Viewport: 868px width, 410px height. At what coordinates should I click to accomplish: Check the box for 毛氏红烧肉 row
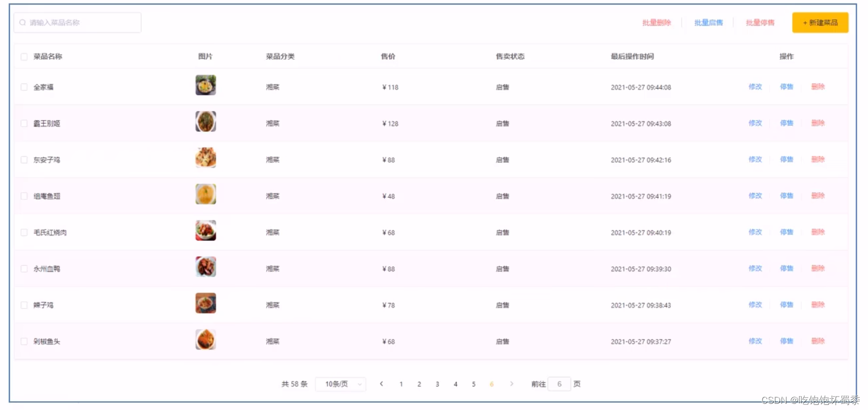click(24, 232)
